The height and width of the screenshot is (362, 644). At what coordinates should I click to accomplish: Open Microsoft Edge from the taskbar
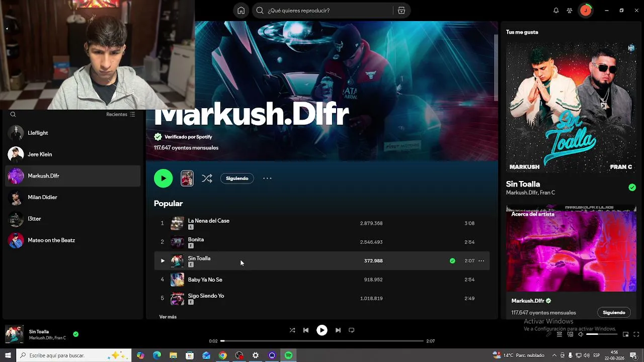tap(157, 355)
